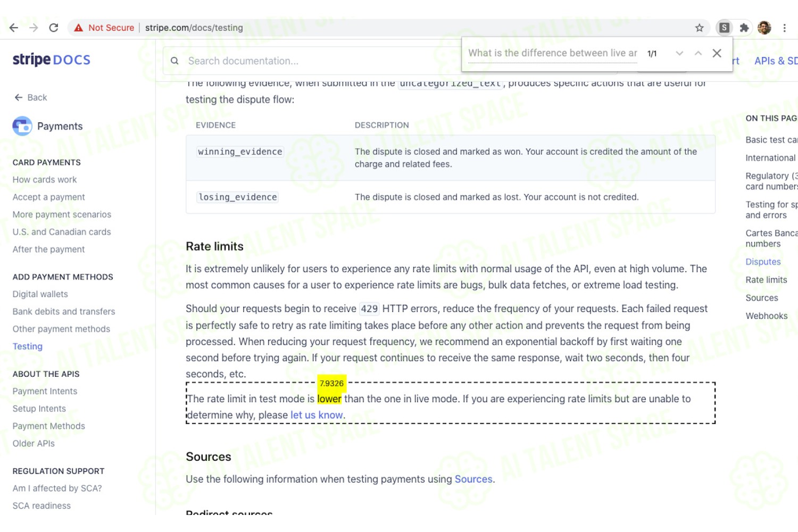Jump to next find result

pyautogui.click(x=679, y=53)
